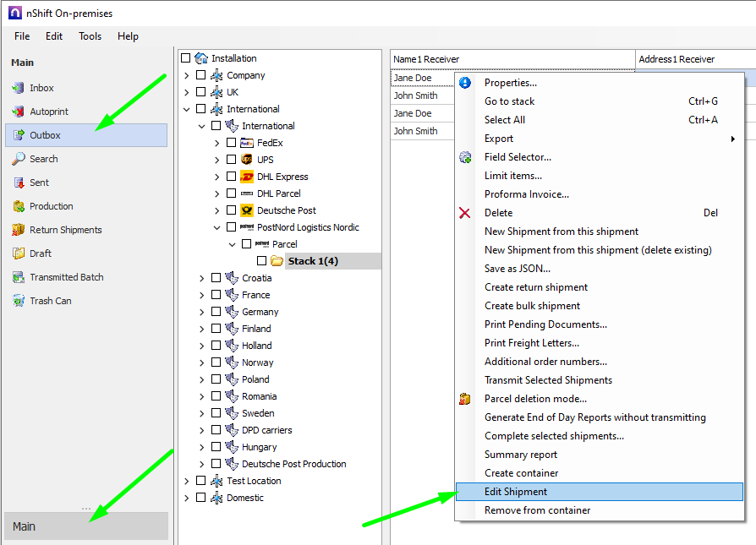Click the Stack 1(4) folder icon

tap(277, 261)
